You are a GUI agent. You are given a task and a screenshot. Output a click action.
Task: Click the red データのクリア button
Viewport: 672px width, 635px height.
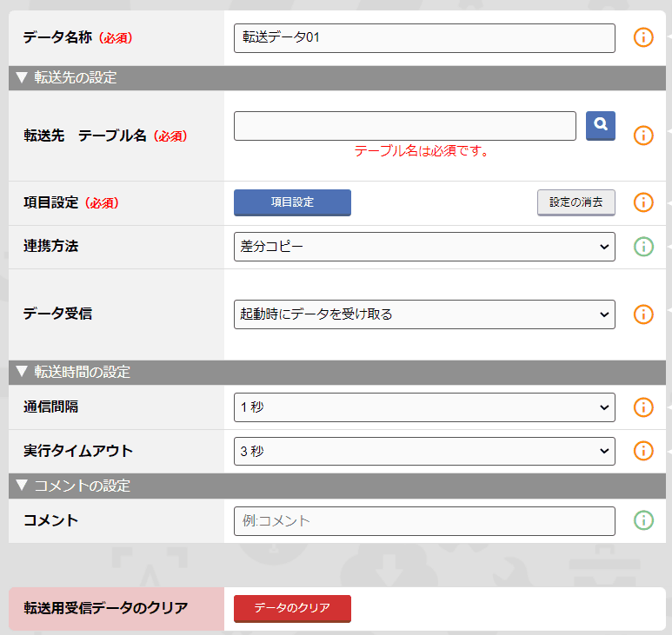(292, 609)
